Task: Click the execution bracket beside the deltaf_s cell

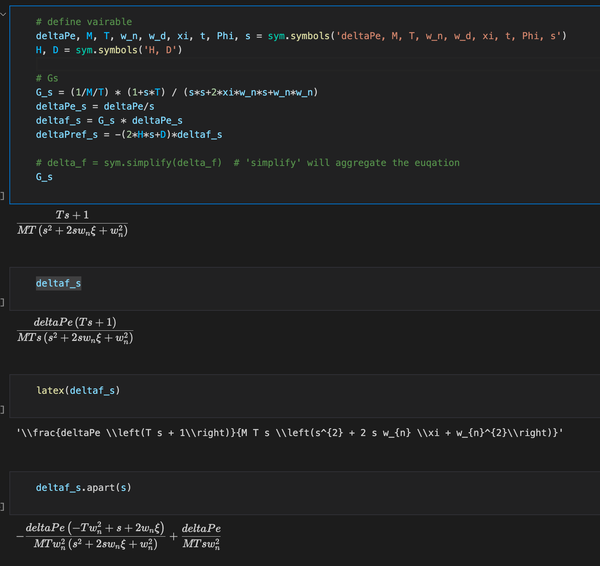Action: click(3, 300)
